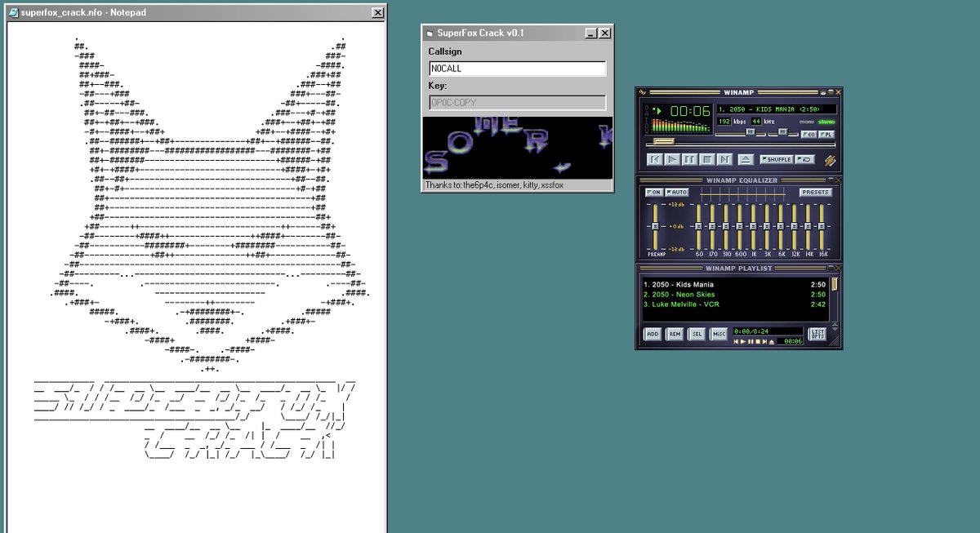Toggle the PL playlist button in Winamp
980x533 pixels.
(826, 135)
